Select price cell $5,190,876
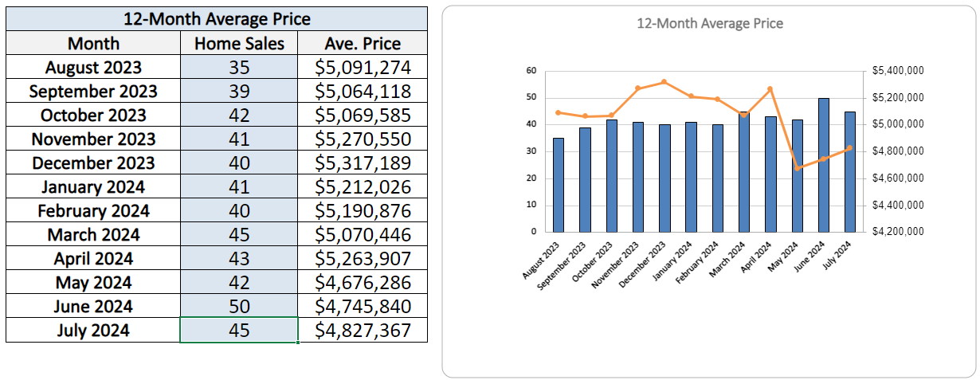Viewport: 980px width, 380px height. (363, 210)
